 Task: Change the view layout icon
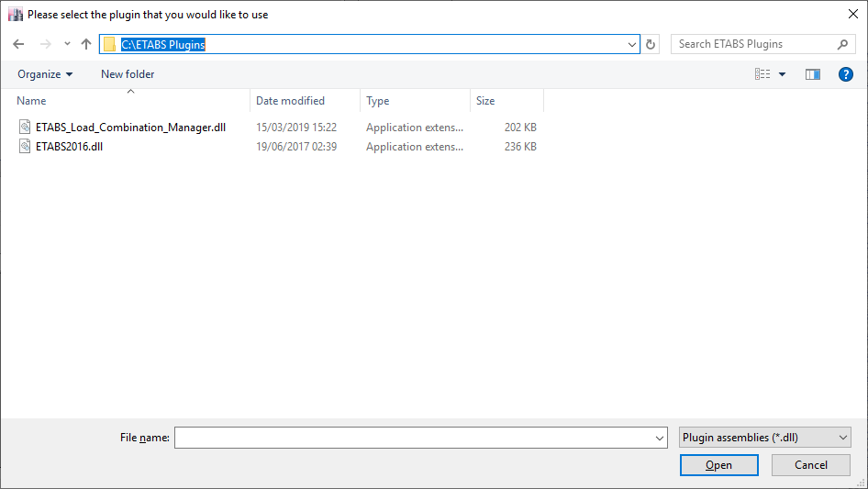pos(762,74)
